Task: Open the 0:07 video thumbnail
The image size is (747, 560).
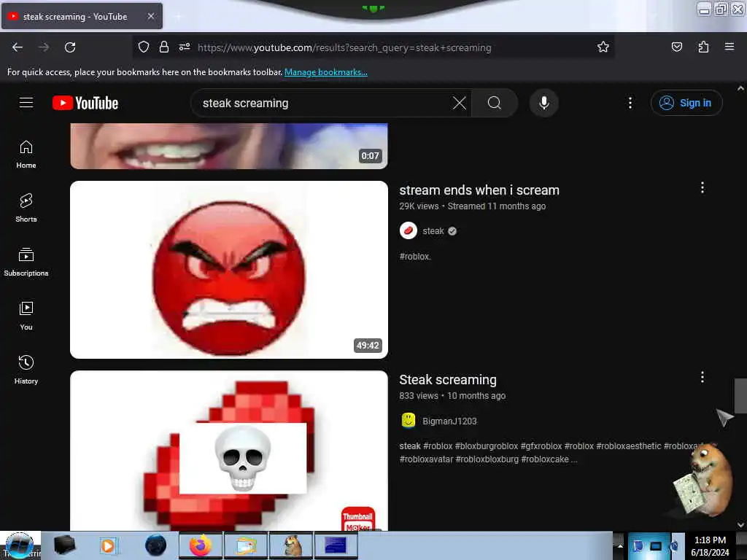Action: pyautogui.click(x=228, y=146)
